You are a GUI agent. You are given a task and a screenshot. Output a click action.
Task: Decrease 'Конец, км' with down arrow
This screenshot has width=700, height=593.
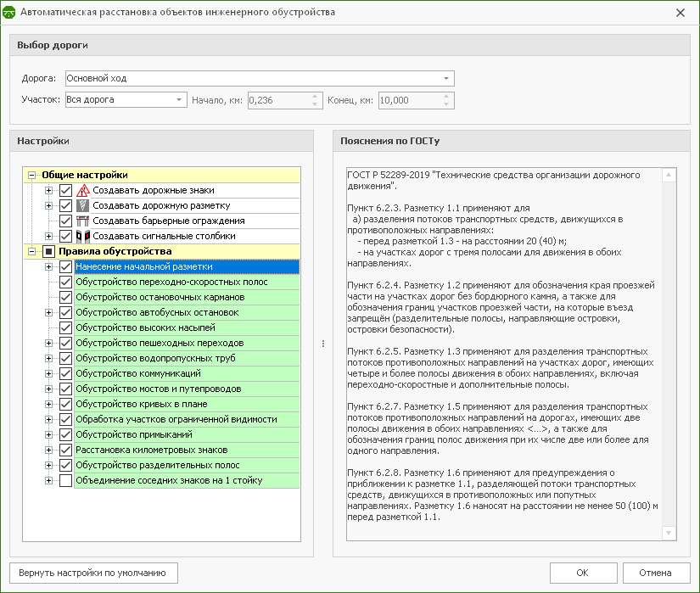pos(447,104)
